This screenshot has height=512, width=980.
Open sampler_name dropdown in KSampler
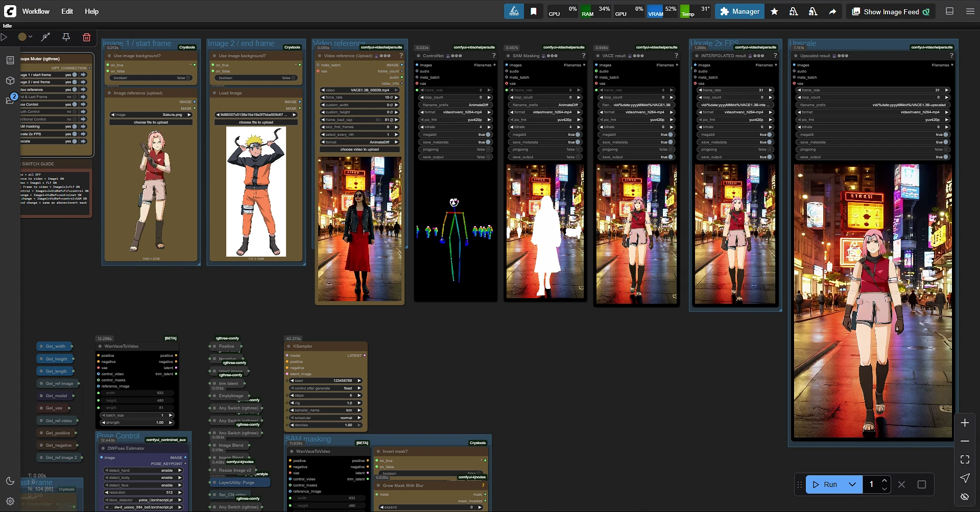tap(326, 410)
